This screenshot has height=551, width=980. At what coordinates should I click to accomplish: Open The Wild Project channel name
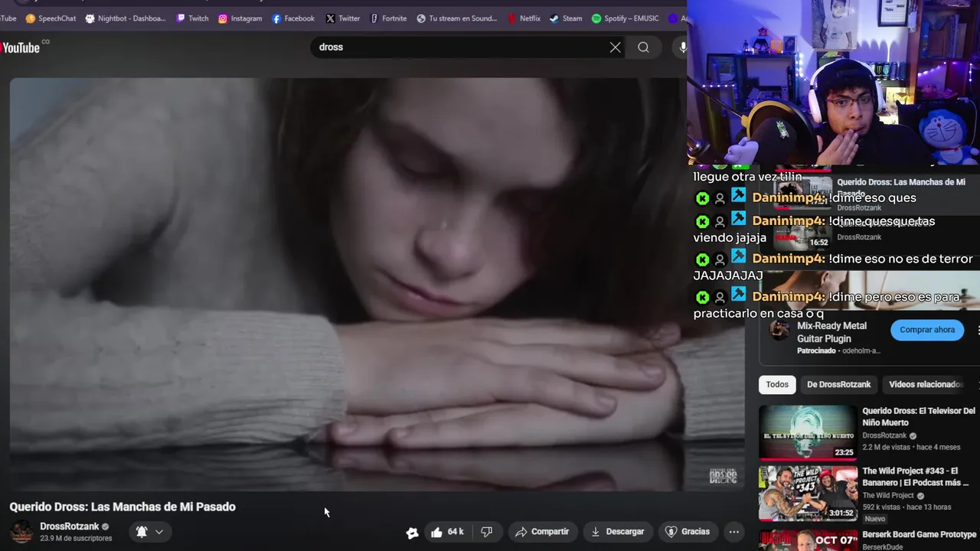point(888,495)
